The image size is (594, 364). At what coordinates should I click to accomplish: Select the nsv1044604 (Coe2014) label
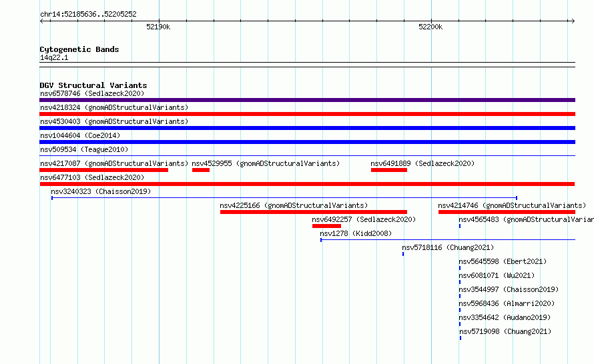pyautogui.click(x=80, y=135)
